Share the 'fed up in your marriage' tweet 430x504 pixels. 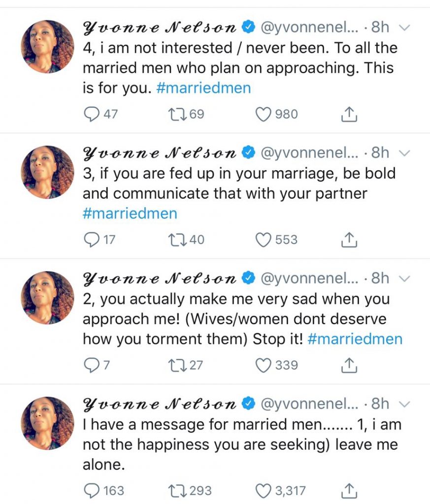[349, 240]
